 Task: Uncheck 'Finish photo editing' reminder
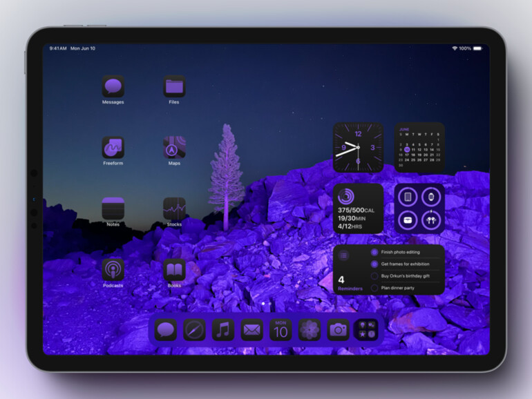click(374, 252)
